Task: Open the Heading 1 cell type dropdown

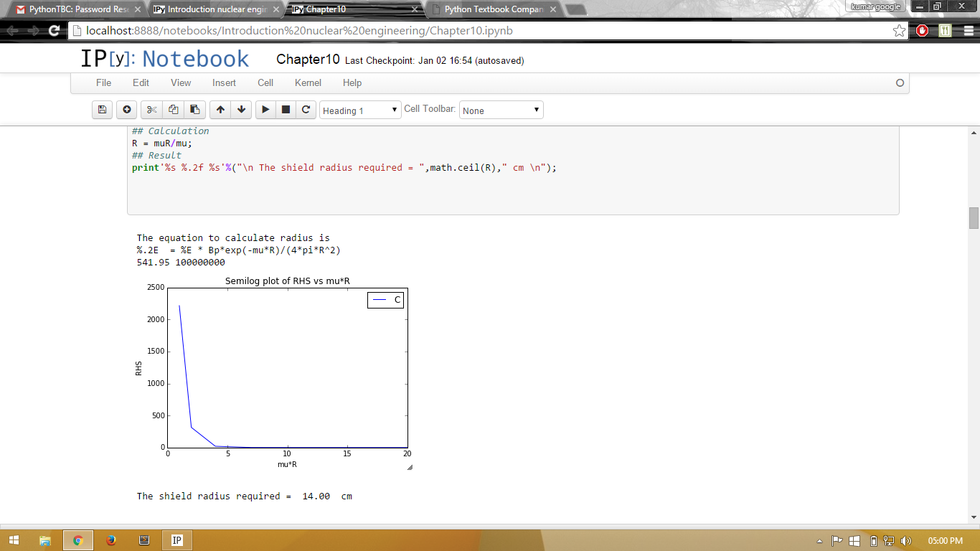Action: (360, 110)
